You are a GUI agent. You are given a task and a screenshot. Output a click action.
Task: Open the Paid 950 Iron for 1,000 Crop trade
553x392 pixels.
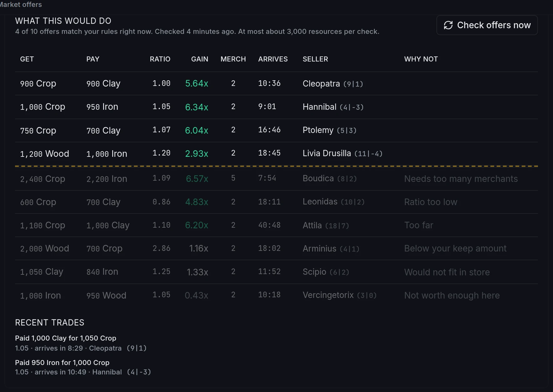pyautogui.click(x=62, y=363)
